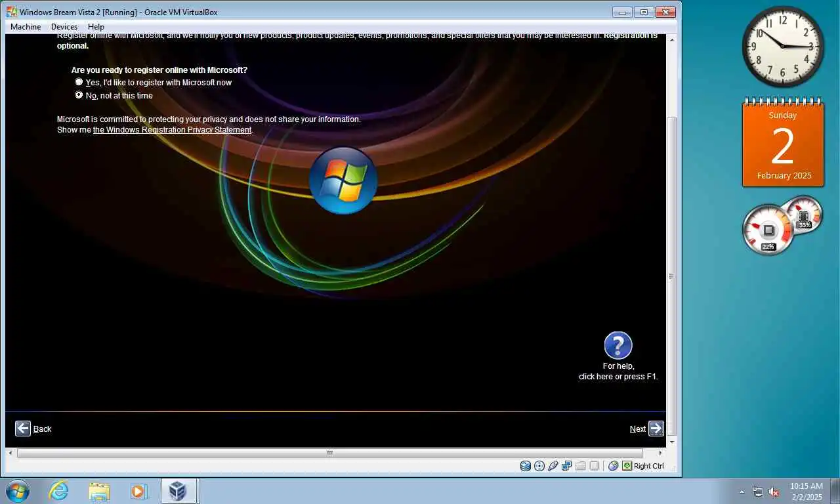The width and height of the screenshot is (840, 504).
Task: Open the Devices menu
Action: [x=64, y=27]
